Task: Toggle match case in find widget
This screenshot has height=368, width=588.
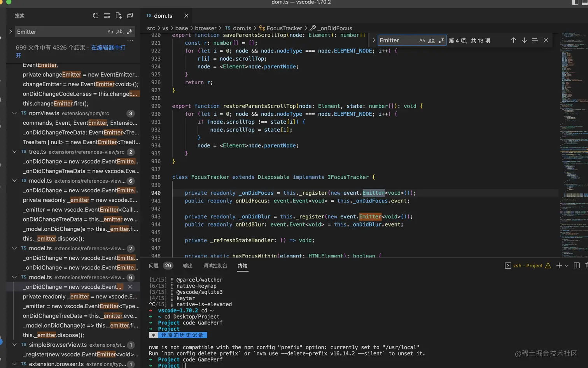Action: coord(422,40)
